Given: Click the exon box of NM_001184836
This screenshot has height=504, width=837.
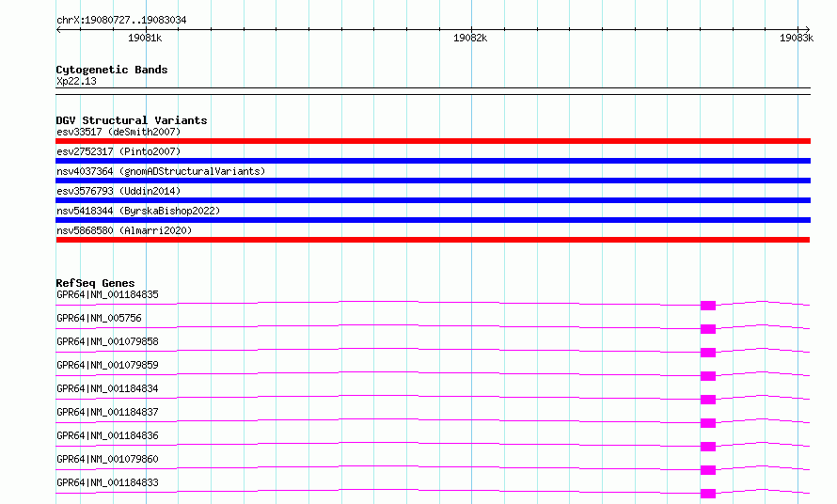Looking at the screenshot, I should pyautogui.click(x=708, y=447).
